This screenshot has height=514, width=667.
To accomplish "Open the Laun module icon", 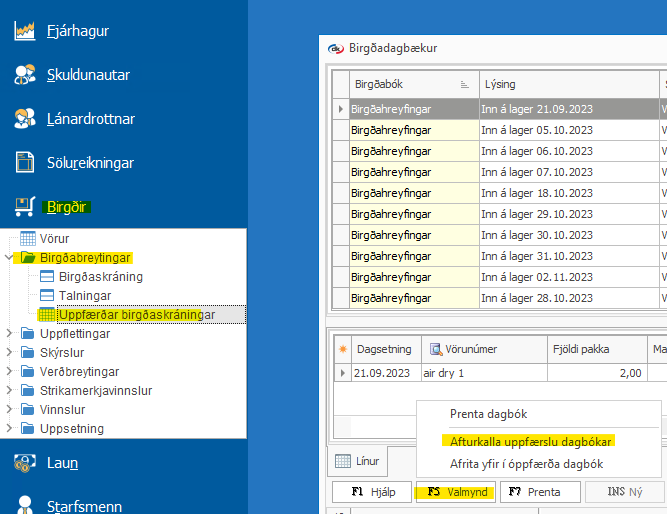I will 25,462.
